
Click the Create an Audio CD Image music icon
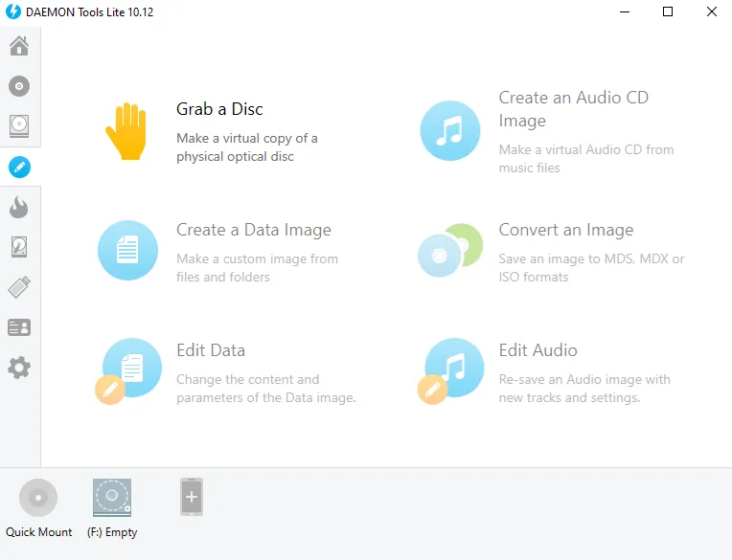pos(450,130)
